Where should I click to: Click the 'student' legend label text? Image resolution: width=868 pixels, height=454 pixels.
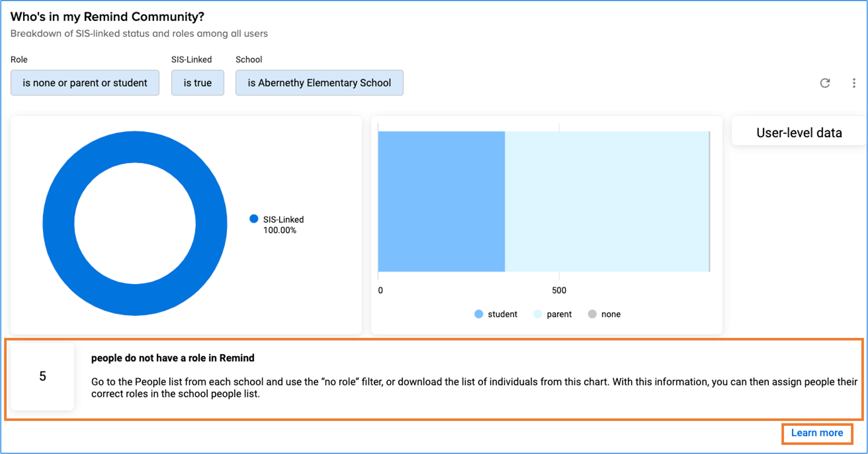pyautogui.click(x=502, y=314)
